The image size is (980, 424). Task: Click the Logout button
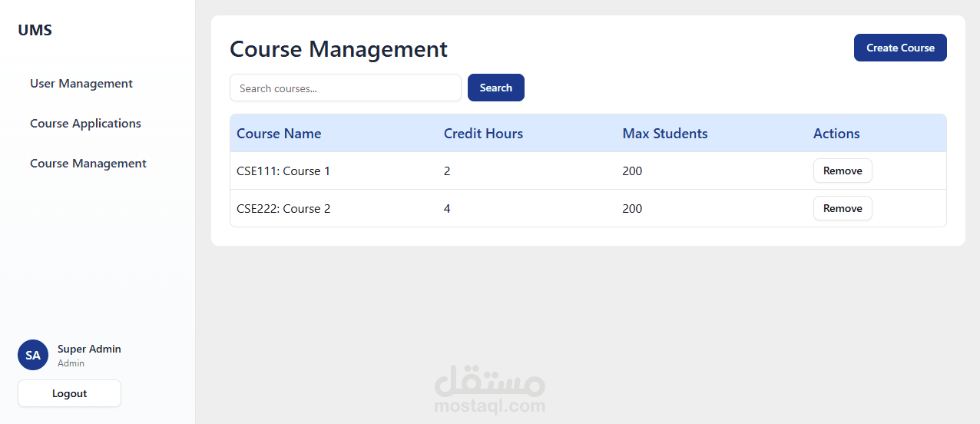pos(69,393)
